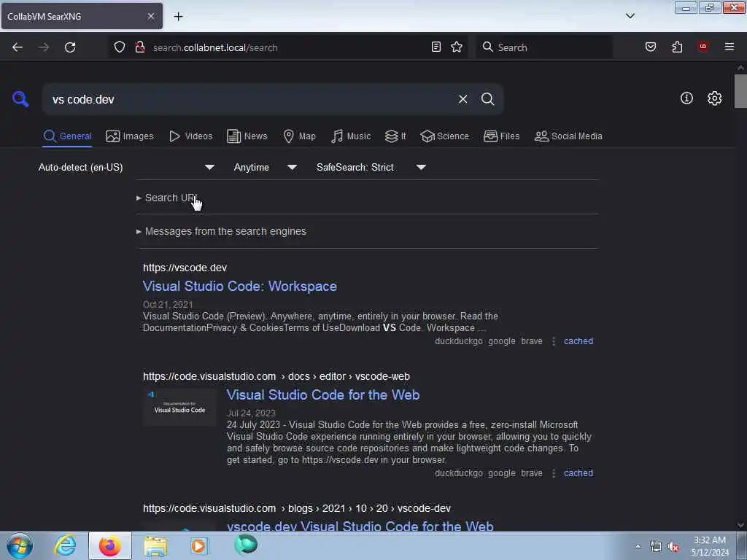Submit the search with the magnifier button
747x560 pixels.
(x=488, y=99)
